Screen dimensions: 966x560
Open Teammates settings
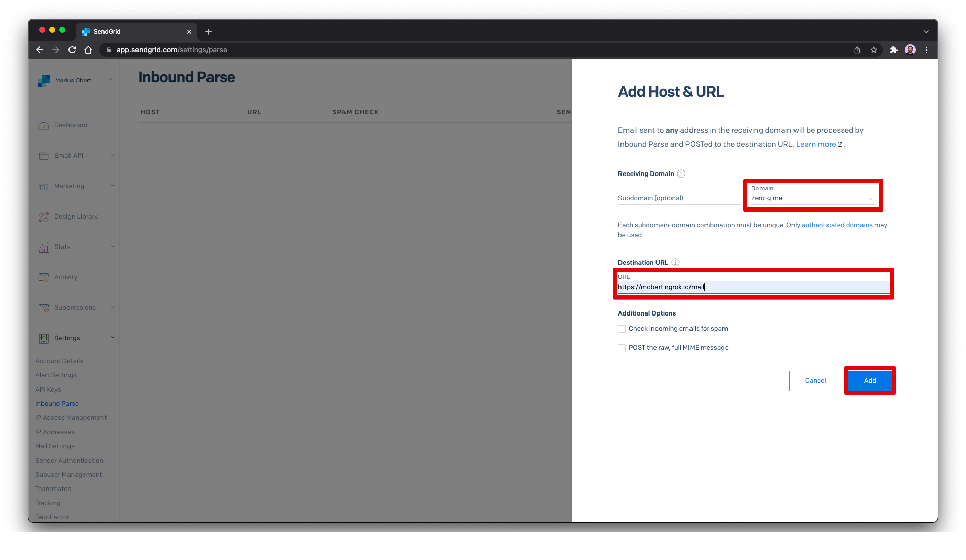(x=53, y=489)
